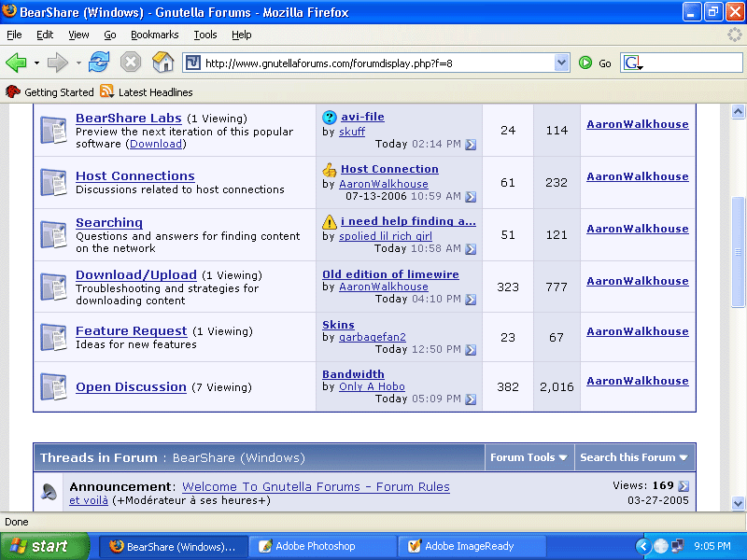Click the arrow icon next to Views: 169

[x=684, y=486]
